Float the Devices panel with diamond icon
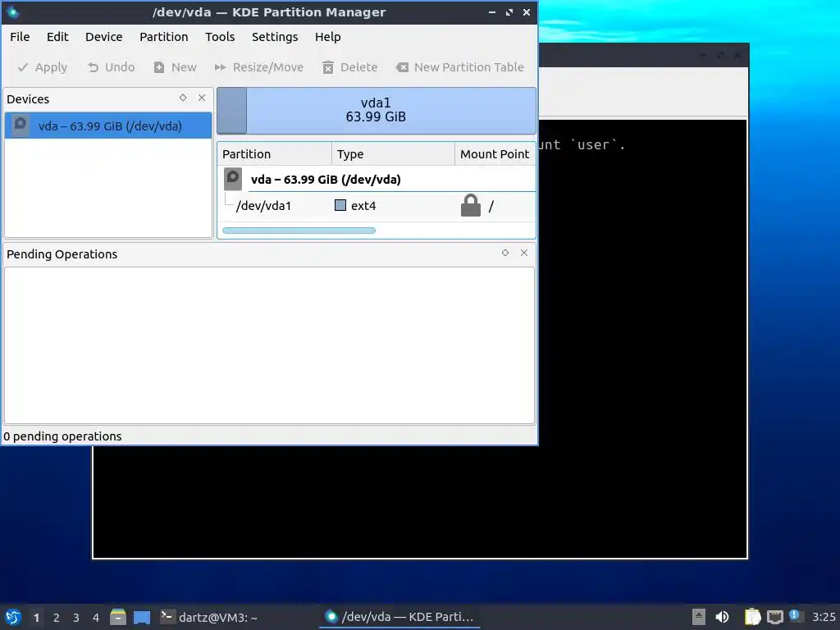840x630 pixels. 183,98
